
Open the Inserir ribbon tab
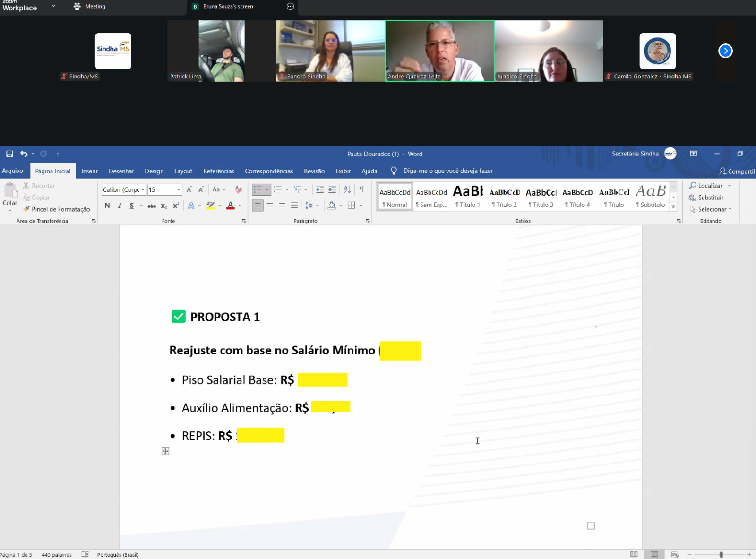(89, 171)
